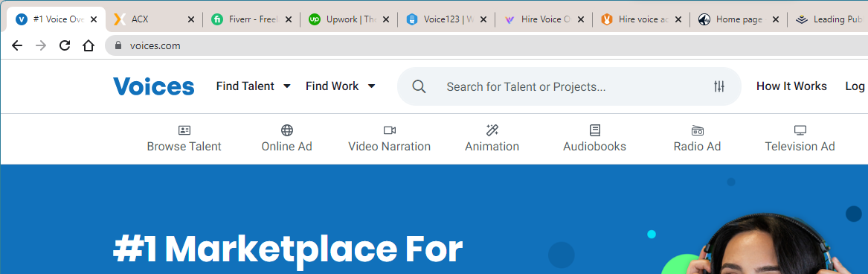Screen dimensions: 868x274
Task: Click the browser forward arrow
Action: 40,45
